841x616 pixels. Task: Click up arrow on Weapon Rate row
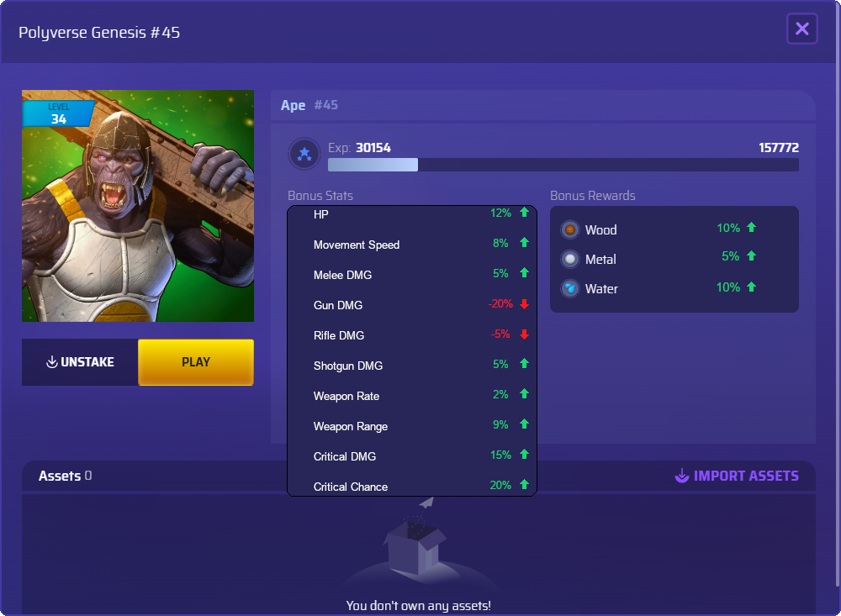pos(525,394)
